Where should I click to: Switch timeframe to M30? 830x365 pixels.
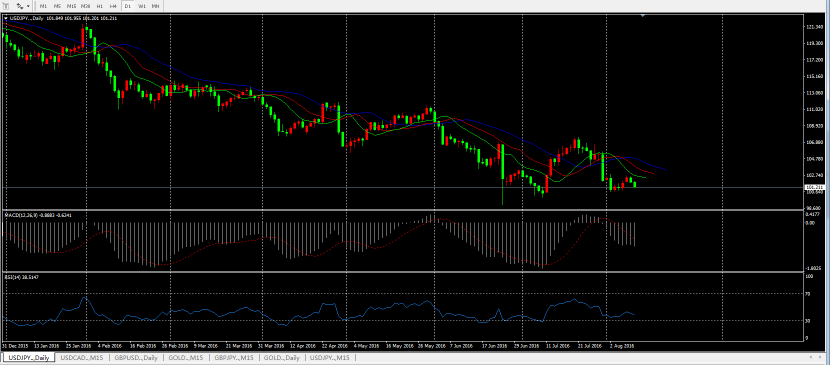[85, 6]
